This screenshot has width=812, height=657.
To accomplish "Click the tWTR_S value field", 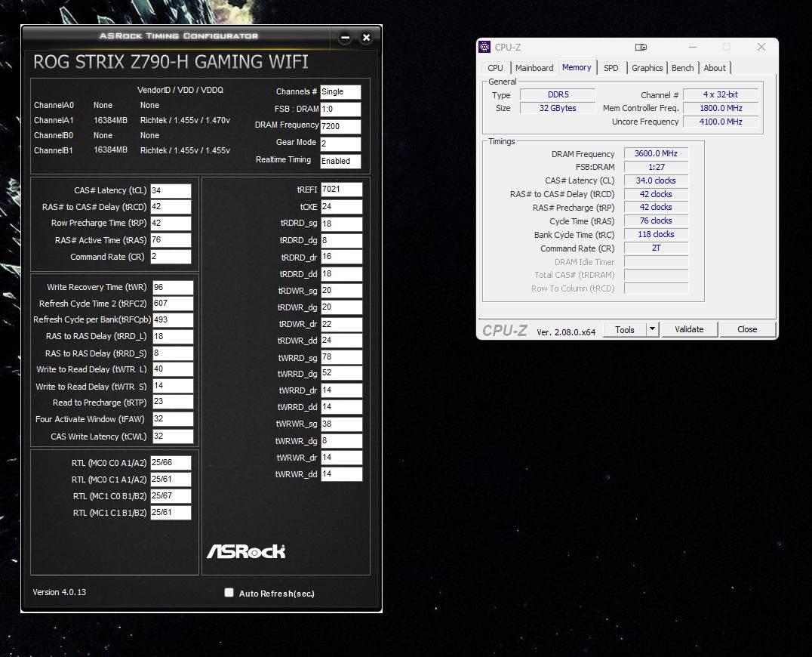I will point(173,385).
